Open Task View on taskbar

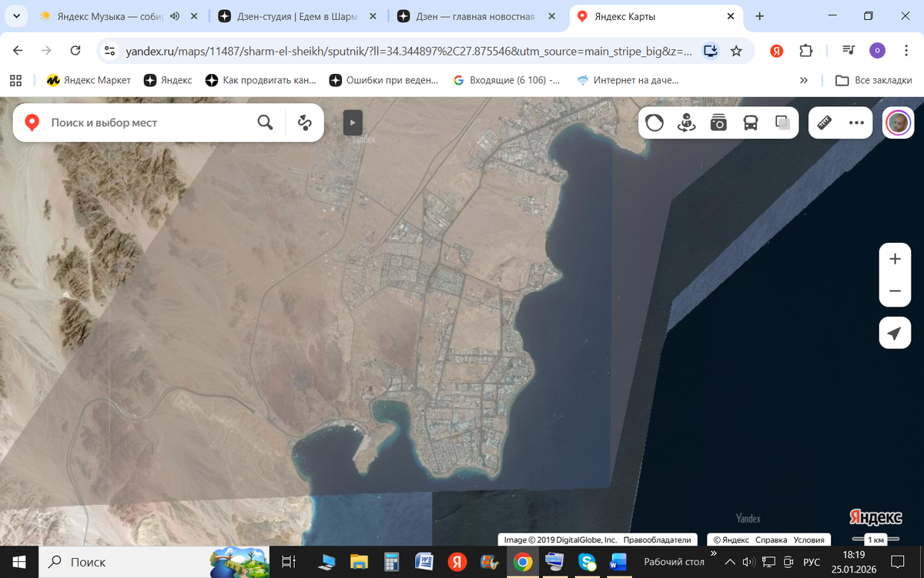[289, 562]
